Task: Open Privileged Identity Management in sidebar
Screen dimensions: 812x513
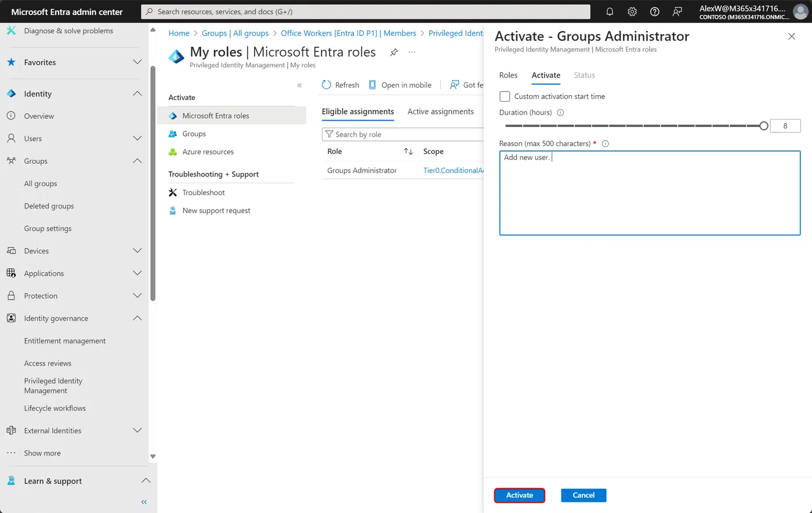Action: [53, 386]
